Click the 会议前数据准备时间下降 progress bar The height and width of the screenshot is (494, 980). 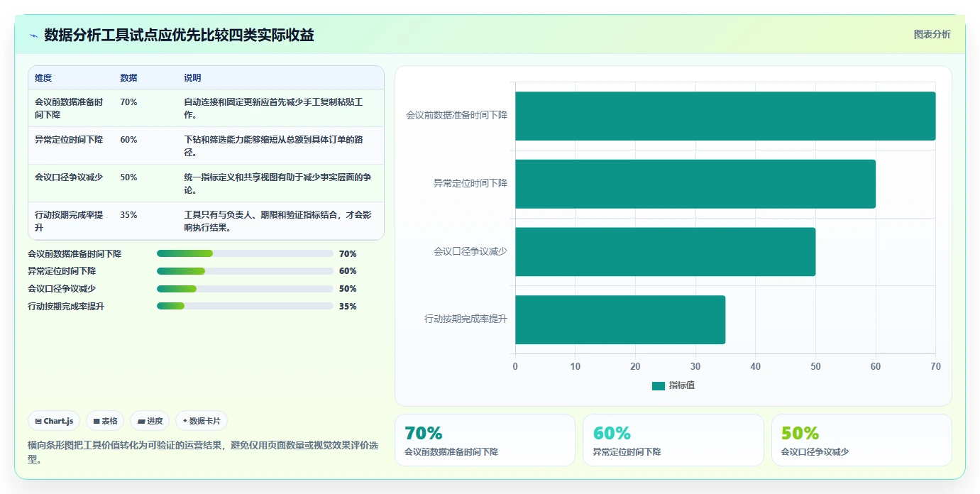coord(245,253)
